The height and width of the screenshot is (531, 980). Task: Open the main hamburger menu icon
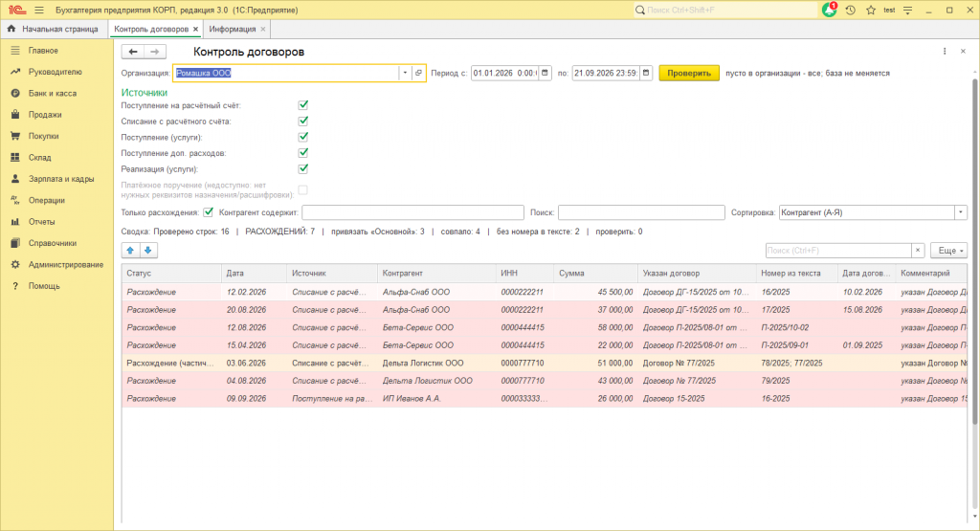(38, 10)
